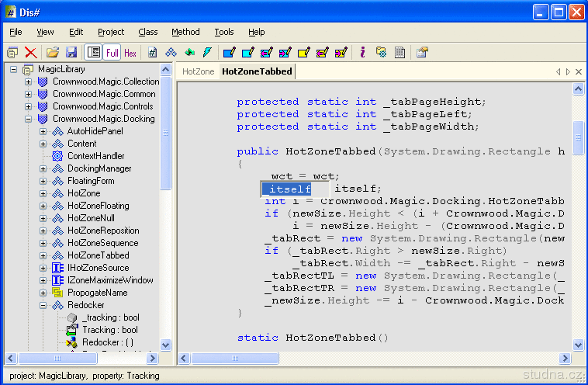The width and height of the screenshot is (588, 385).
Task: Click the red X delete toolbar icon
Action: pyautogui.click(x=31, y=53)
